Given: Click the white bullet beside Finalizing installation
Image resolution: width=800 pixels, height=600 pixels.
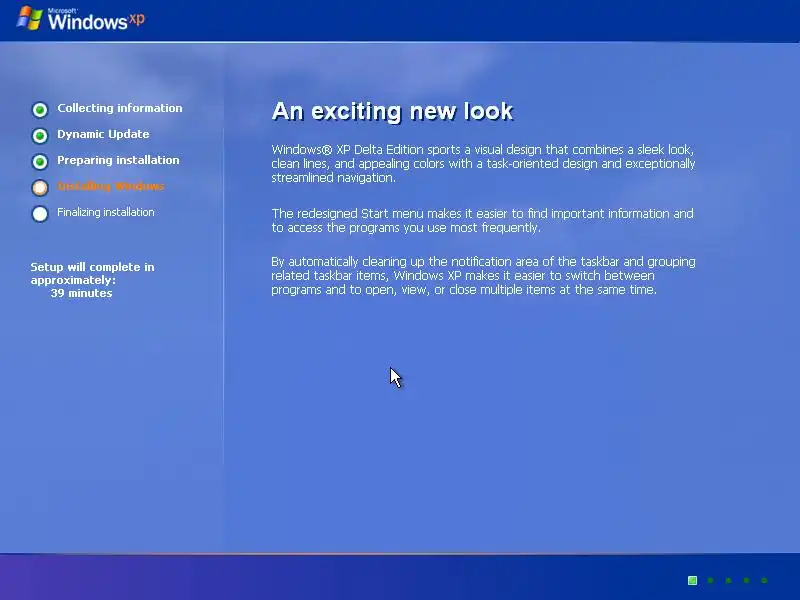Looking at the screenshot, I should pyautogui.click(x=40, y=214).
